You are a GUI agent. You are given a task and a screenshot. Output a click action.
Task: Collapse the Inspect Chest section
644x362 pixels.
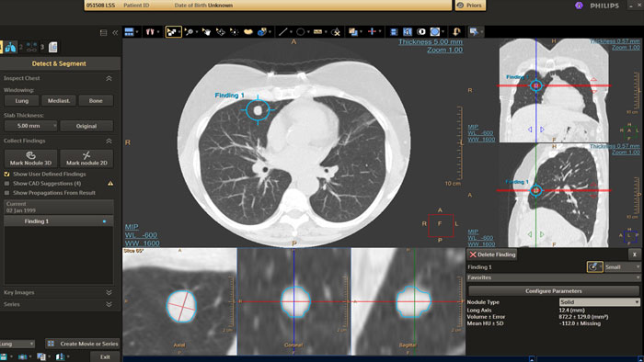tap(109, 78)
